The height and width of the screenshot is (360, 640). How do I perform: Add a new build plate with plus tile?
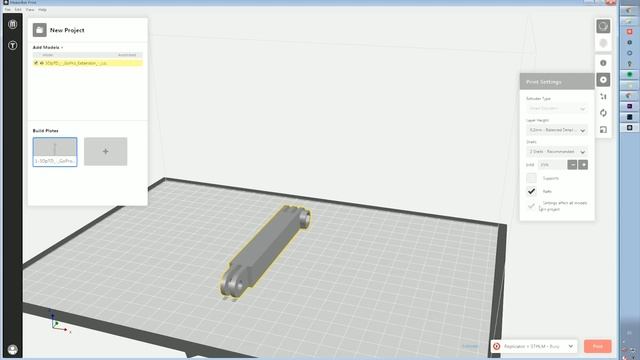click(106, 151)
